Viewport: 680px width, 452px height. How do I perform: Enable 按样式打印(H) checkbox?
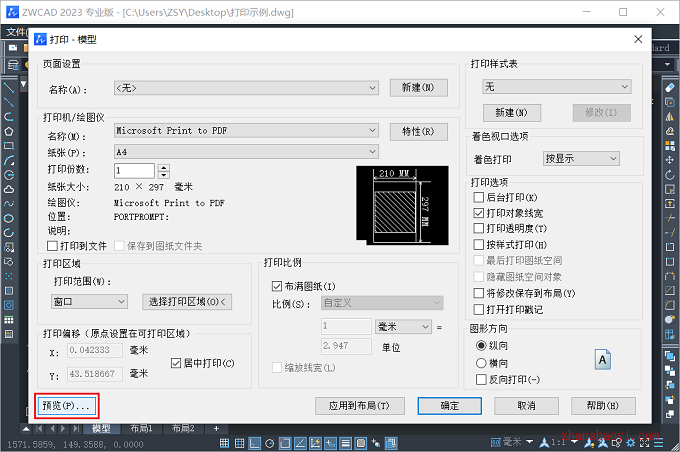pyautogui.click(x=479, y=245)
